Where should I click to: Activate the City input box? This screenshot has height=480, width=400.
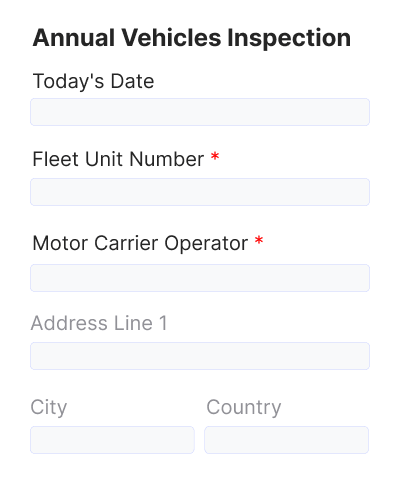click(x=112, y=440)
